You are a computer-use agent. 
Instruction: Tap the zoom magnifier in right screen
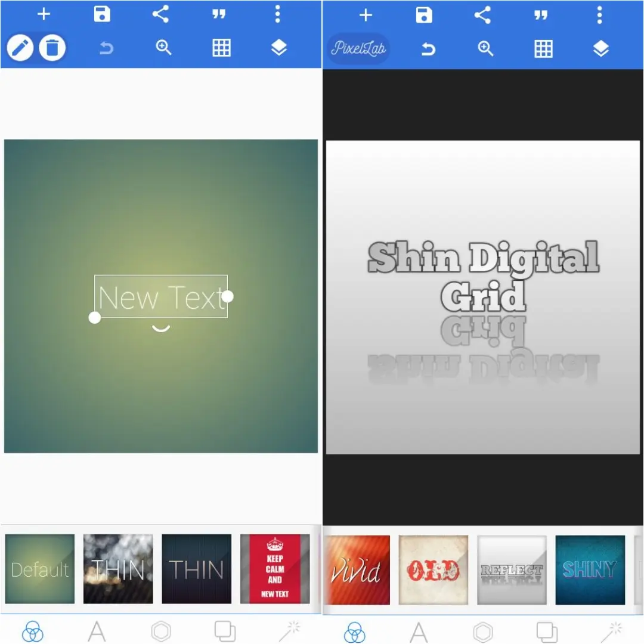coord(485,49)
